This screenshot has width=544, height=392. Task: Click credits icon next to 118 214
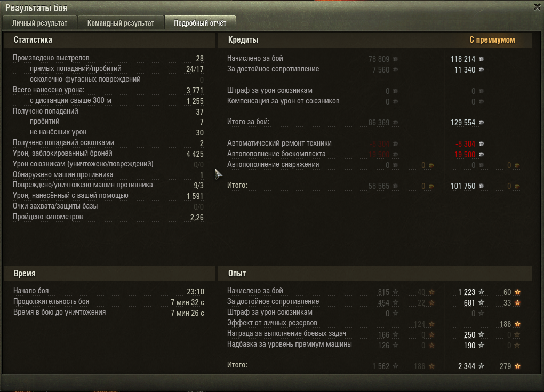[481, 59]
